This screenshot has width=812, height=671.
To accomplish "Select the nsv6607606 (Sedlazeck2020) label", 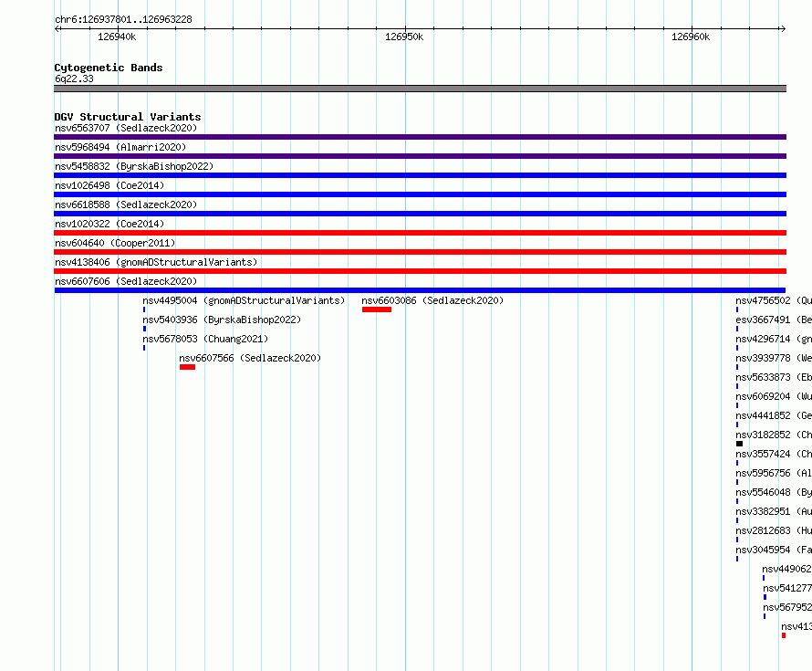I will click(126, 281).
